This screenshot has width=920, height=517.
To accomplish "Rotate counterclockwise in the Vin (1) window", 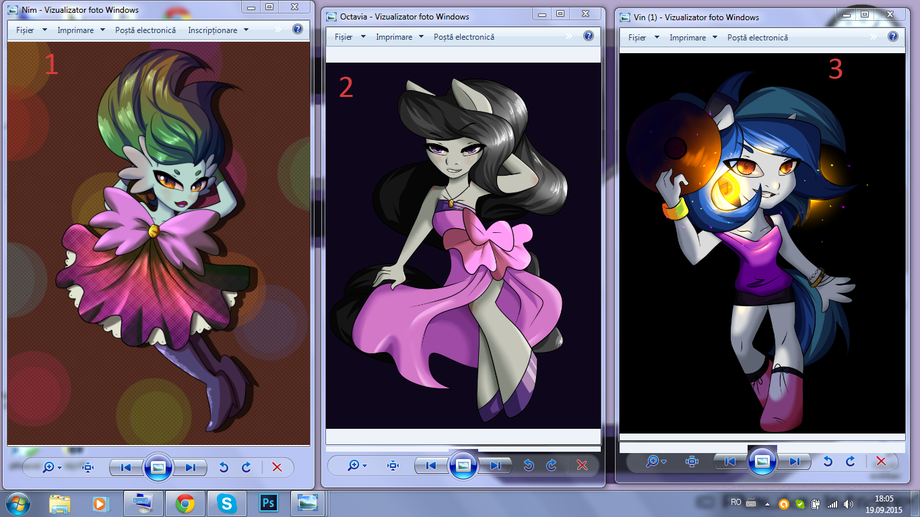I will pos(826,461).
